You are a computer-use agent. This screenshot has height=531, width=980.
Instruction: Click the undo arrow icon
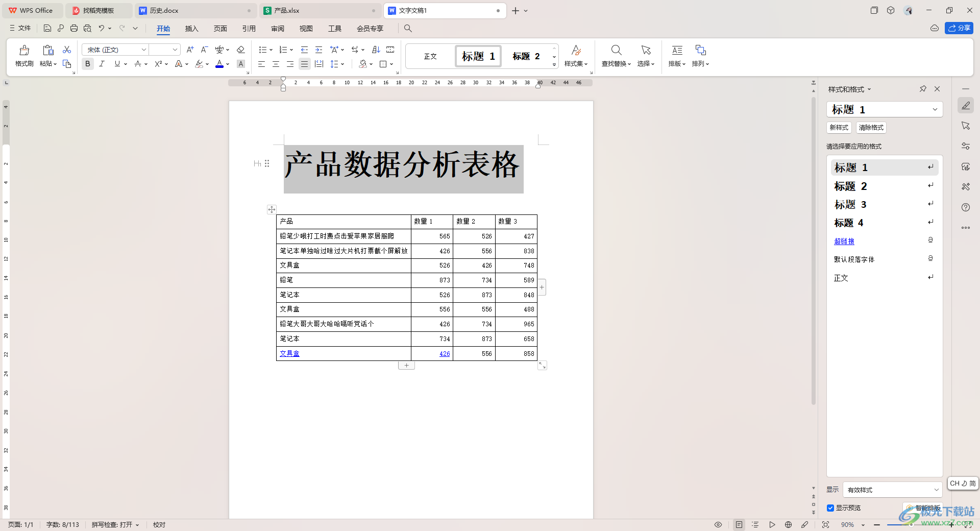[x=102, y=28]
